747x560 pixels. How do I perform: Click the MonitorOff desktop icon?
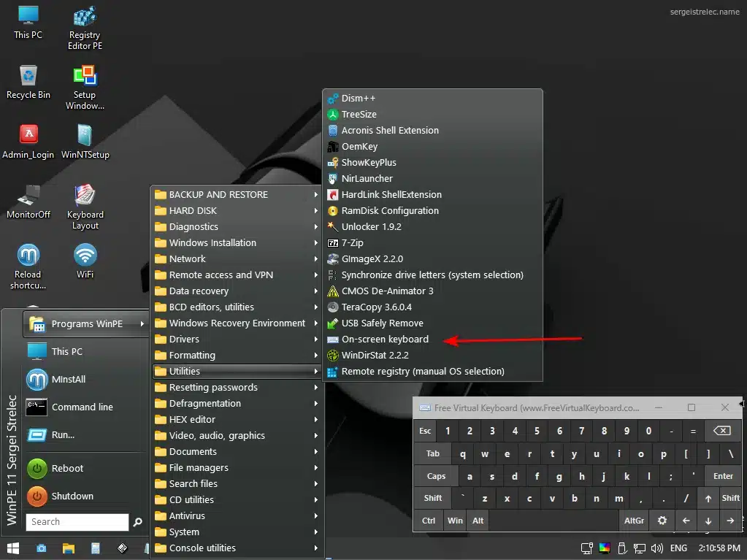(28, 202)
